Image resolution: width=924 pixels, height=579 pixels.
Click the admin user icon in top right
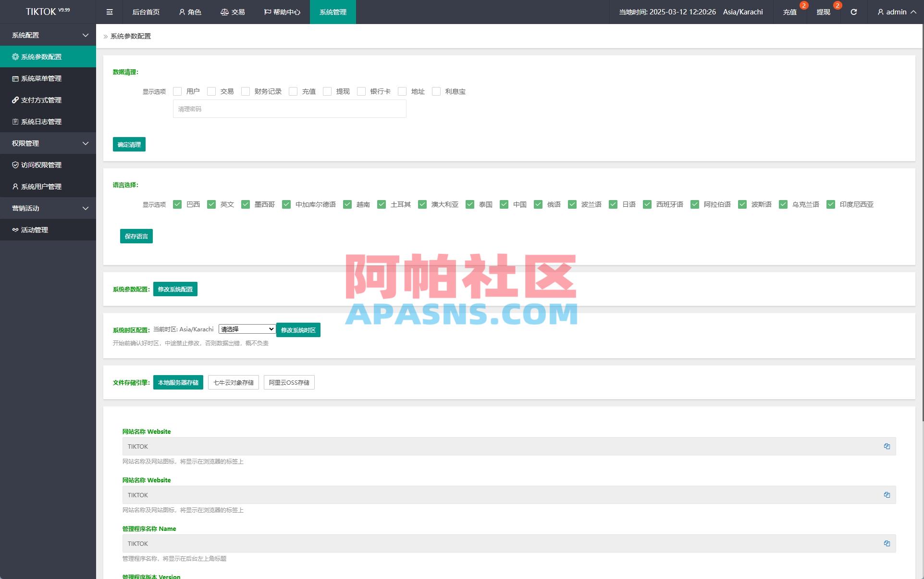(x=880, y=12)
